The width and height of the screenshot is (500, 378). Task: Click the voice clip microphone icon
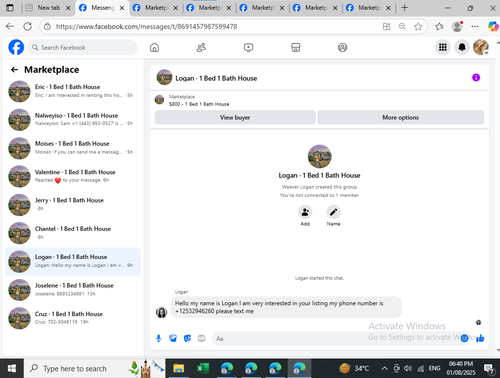click(x=159, y=338)
